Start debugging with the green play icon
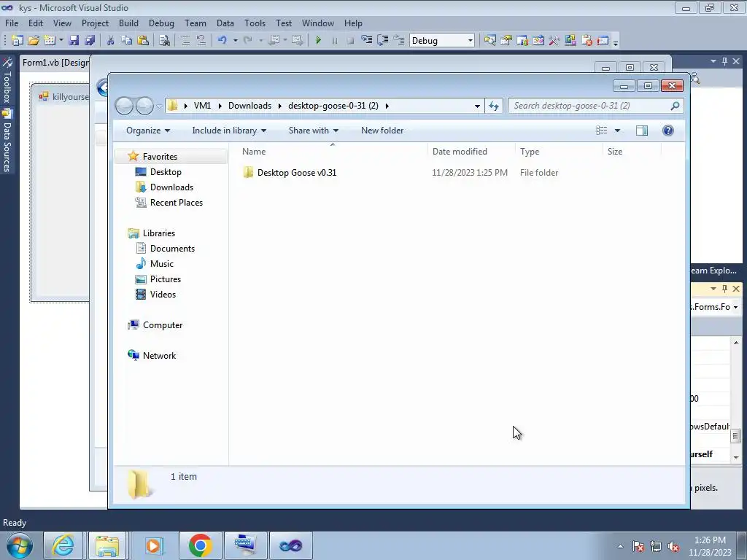 [319, 41]
